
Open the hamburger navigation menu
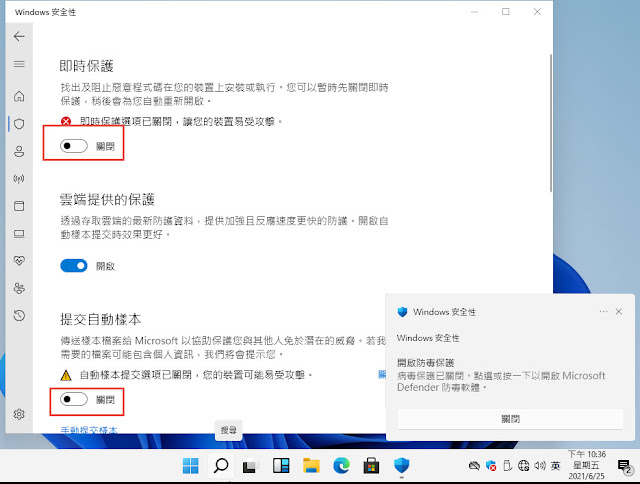click(19, 64)
